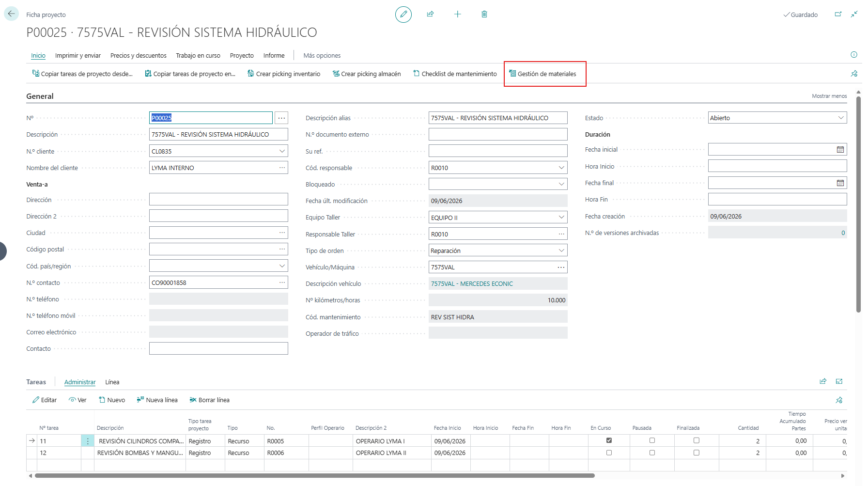The width and height of the screenshot is (868, 486).
Task: Open row options menu for task 11
Action: (x=88, y=441)
